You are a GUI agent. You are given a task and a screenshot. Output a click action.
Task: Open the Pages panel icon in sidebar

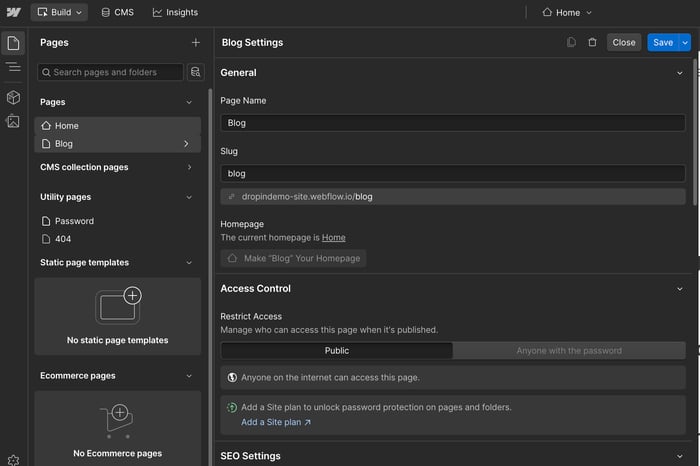pyautogui.click(x=13, y=43)
